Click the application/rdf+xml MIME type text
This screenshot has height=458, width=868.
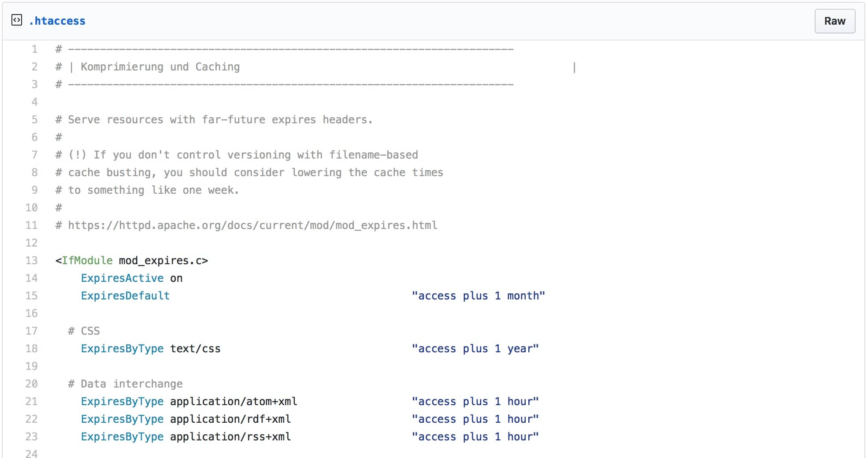pos(230,419)
